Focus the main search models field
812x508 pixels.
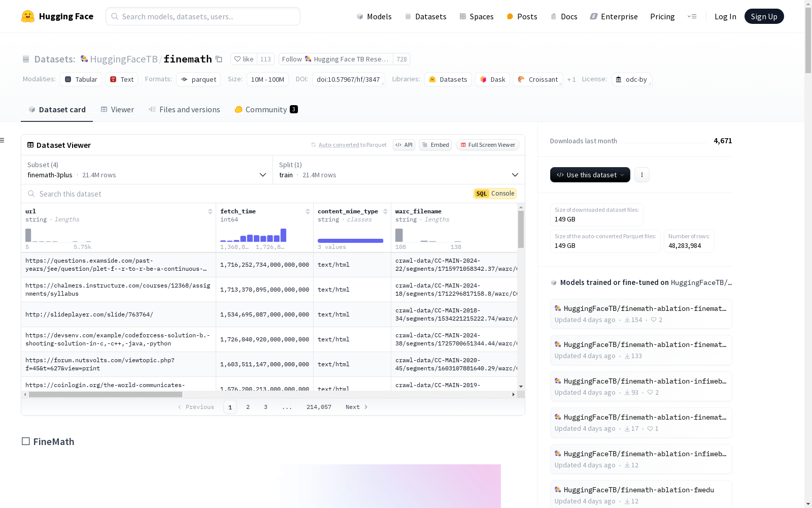click(x=203, y=16)
